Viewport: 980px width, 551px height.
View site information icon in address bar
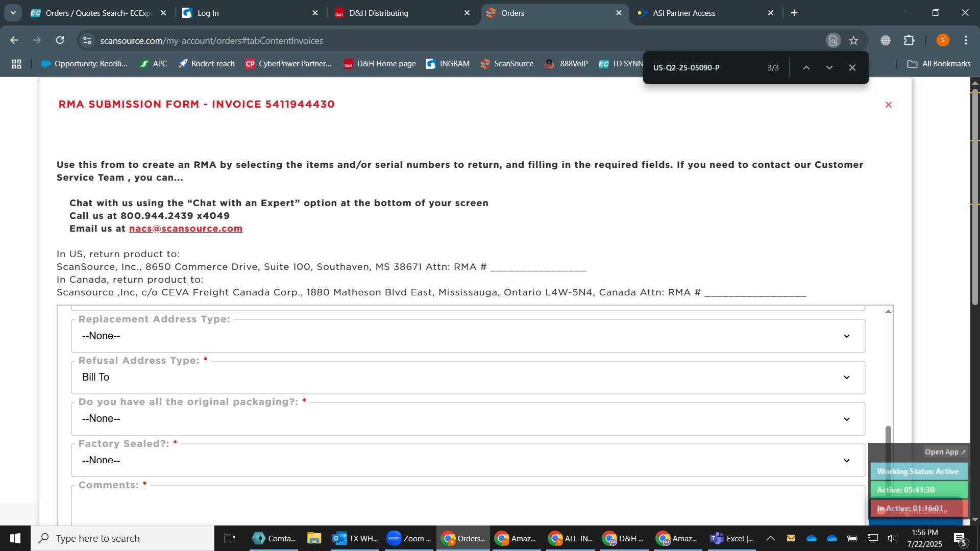coord(87,40)
